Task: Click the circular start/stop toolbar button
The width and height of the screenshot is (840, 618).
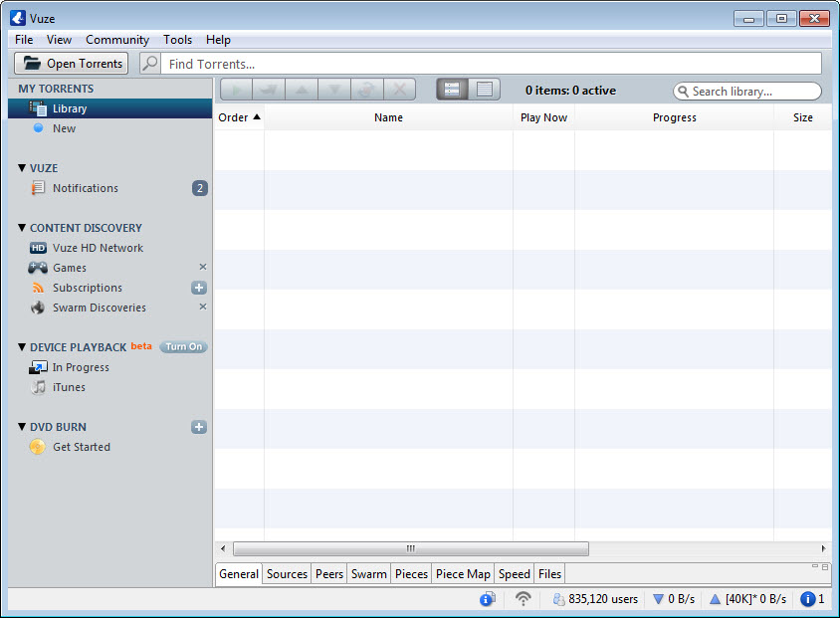Action: 367,90
